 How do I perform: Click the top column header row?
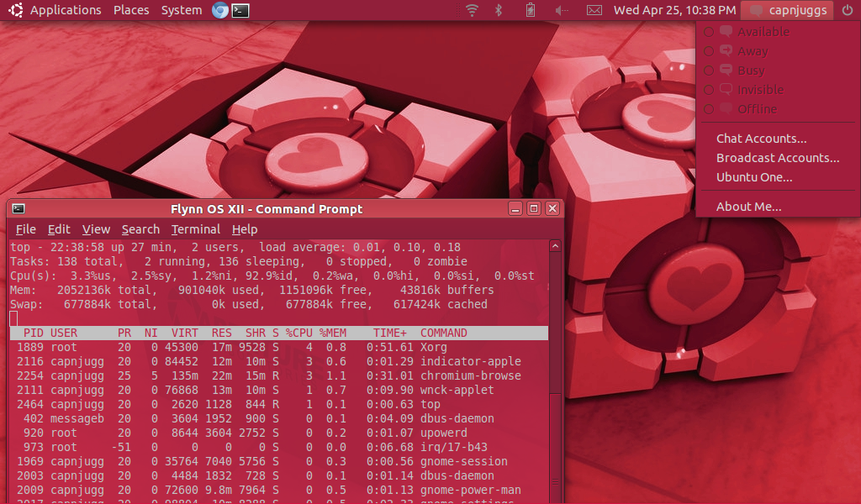[279, 333]
